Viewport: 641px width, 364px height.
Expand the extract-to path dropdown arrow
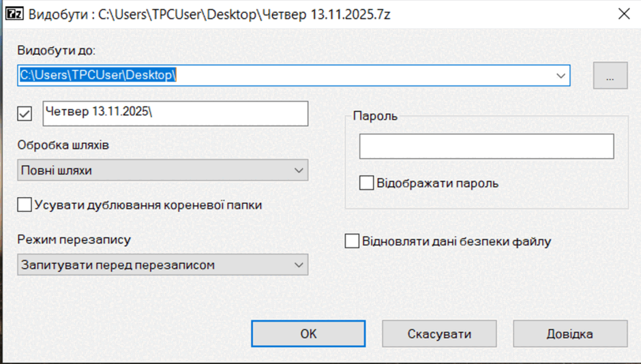click(561, 76)
